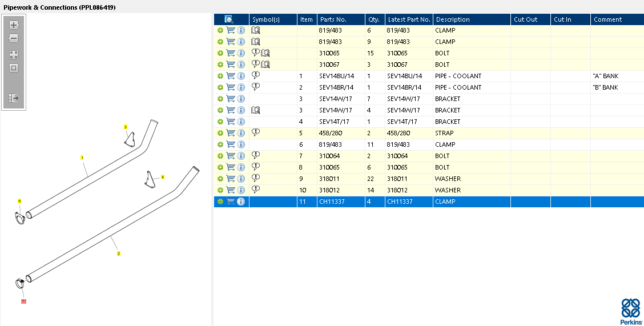
Task: Click the four-squares fit view icon
Action: [x=14, y=55]
